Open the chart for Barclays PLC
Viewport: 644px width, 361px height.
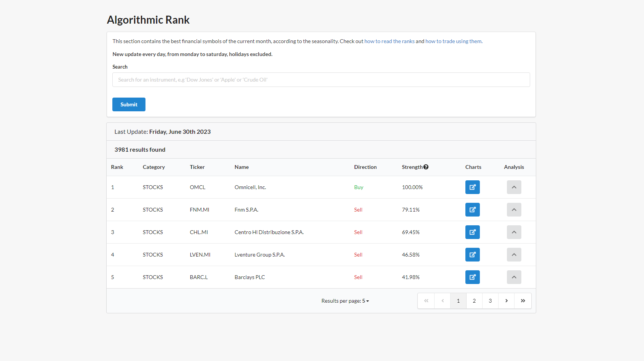tap(472, 277)
